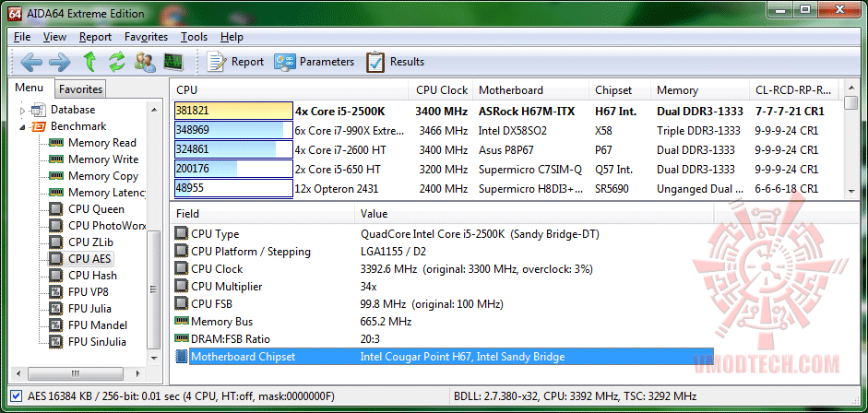
Task: Click the Database tree icon
Action: [x=38, y=110]
